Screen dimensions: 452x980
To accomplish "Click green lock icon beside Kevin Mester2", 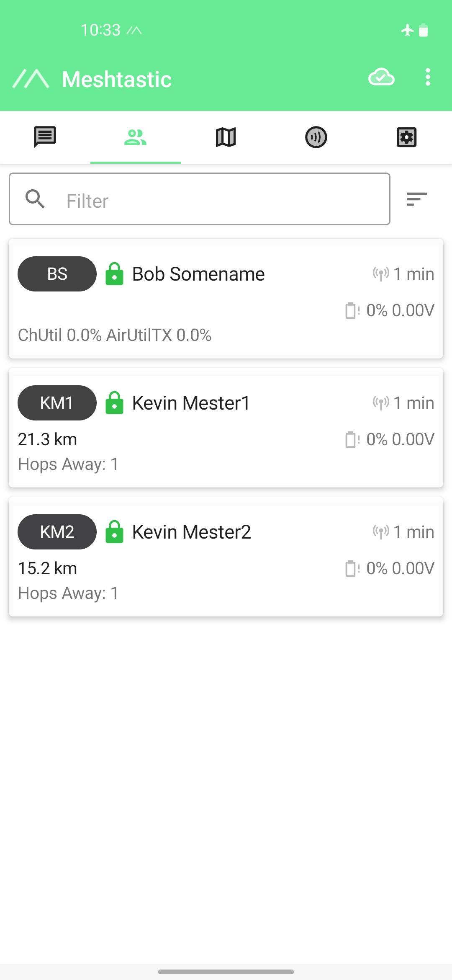I will click(114, 532).
